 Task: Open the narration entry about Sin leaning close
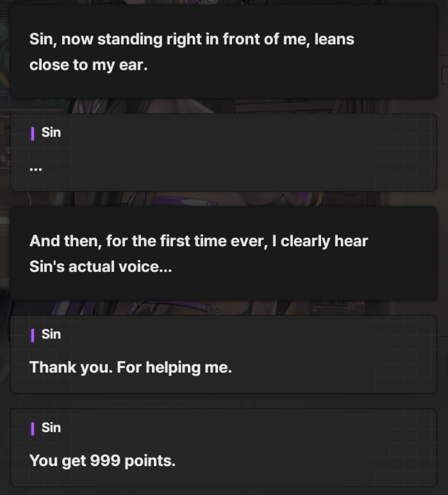[x=224, y=51]
